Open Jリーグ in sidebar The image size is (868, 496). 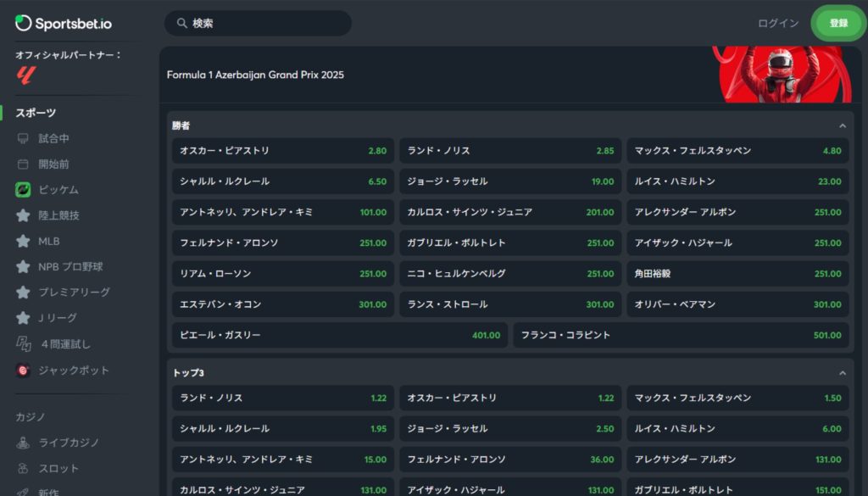tap(58, 318)
